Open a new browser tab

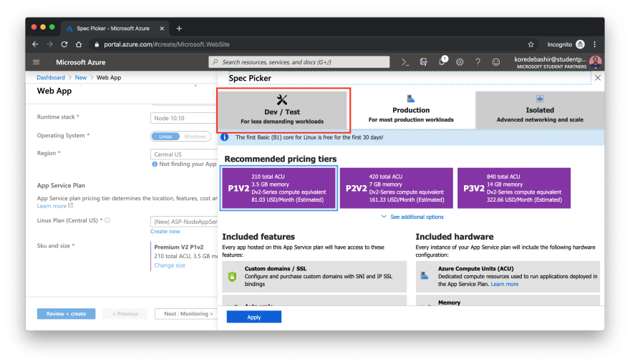179,29
